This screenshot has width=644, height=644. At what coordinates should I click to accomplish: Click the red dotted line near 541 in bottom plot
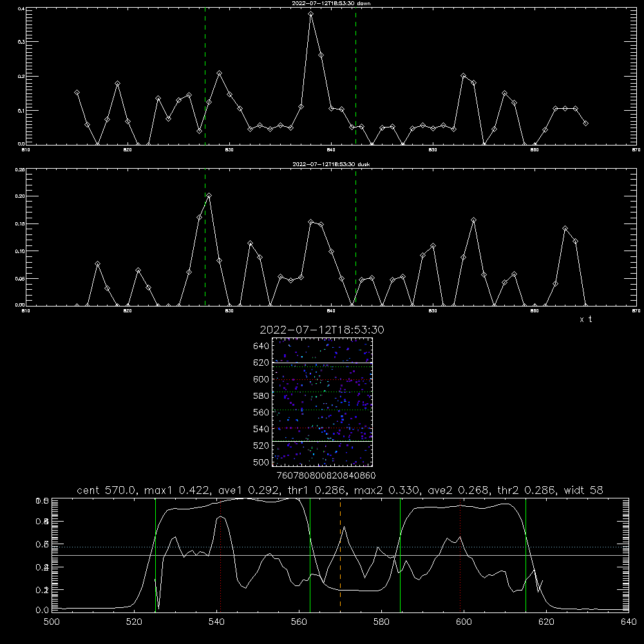click(220, 554)
